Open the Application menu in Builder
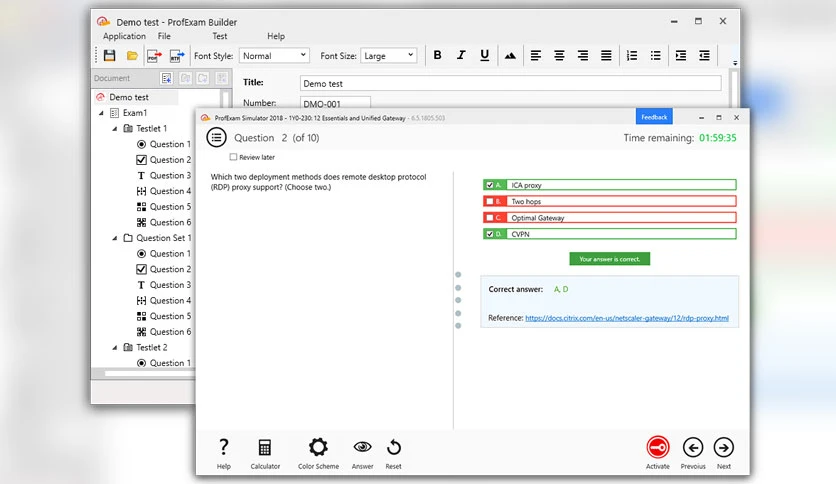Screen dimensions: 836x484 [124, 36]
